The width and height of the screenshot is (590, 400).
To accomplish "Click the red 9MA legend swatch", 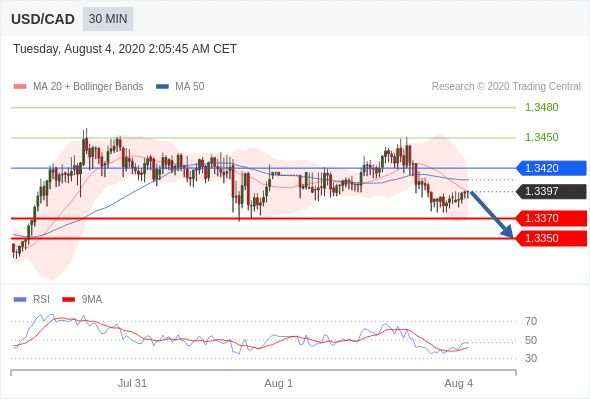I will (68, 300).
